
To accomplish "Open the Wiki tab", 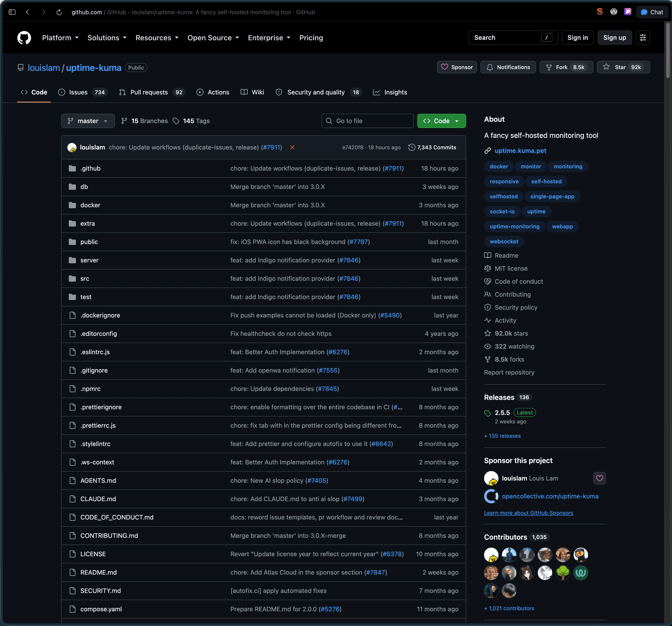I will tap(252, 92).
